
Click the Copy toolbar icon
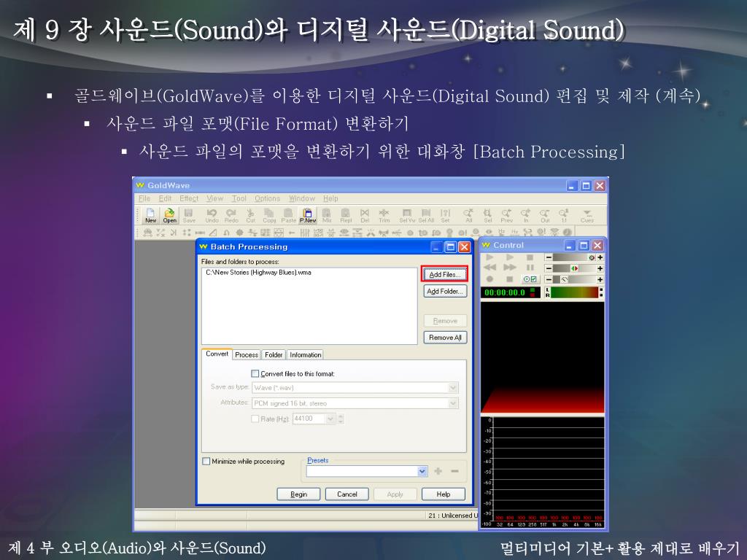[x=269, y=215]
